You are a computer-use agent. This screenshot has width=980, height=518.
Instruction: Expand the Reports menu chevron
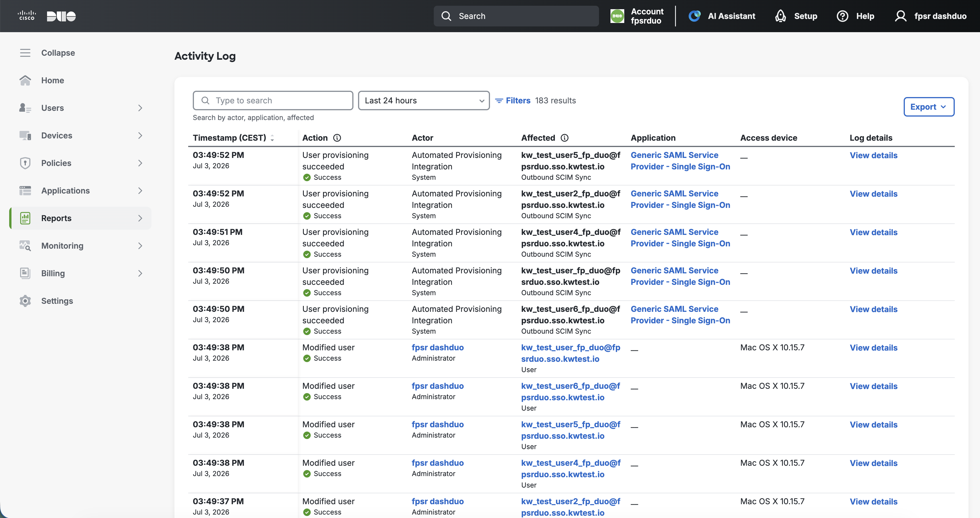(140, 218)
